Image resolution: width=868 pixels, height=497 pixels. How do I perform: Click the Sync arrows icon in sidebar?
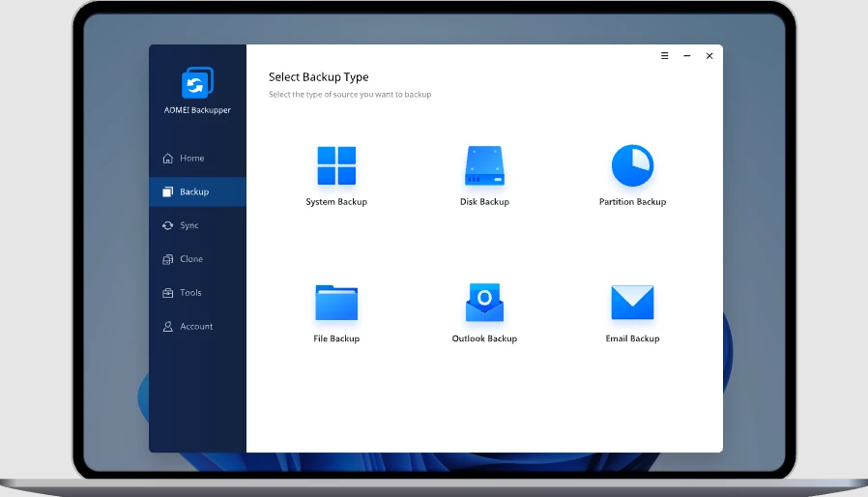[x=167, y=225]
